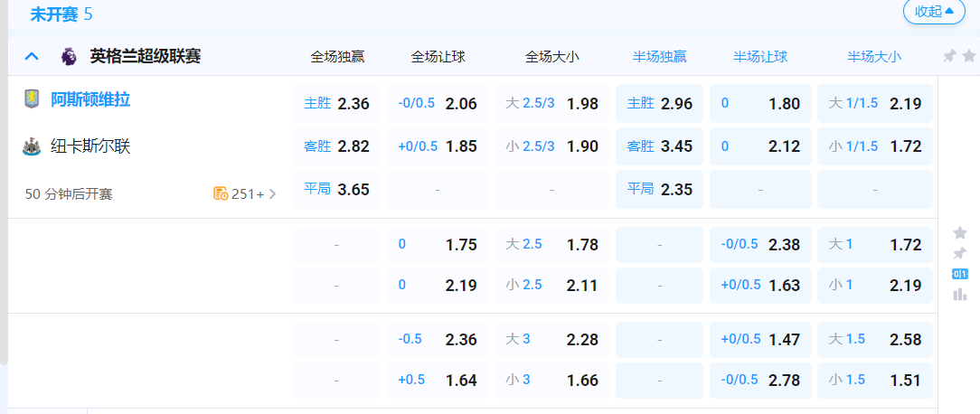Bet on 主胜 at 2.36 full-time
980x414 pixels.
(x=337, y=104)
